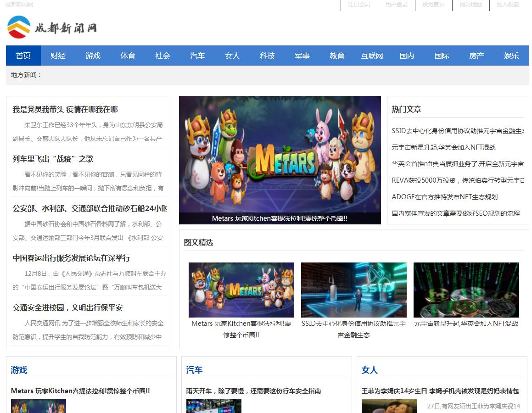Click the 用户登录 link at top
Viewport: 532px width, 413px height.
[x=396, y=5]
